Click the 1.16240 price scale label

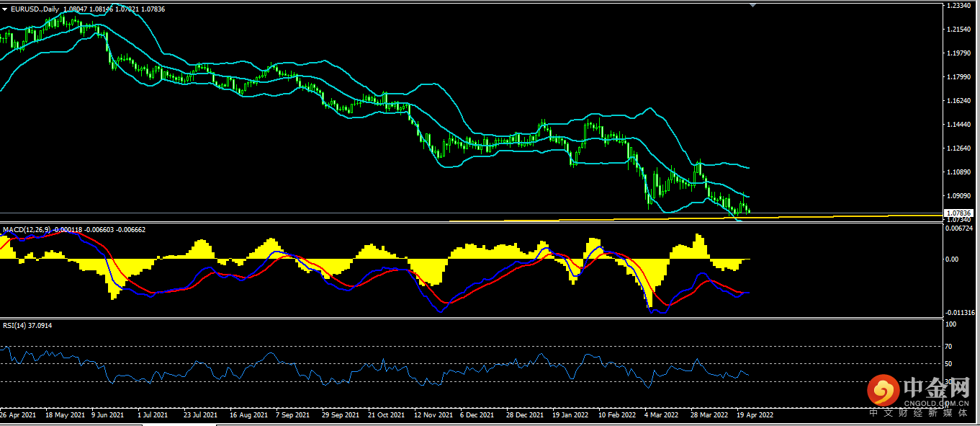point(961,101)
